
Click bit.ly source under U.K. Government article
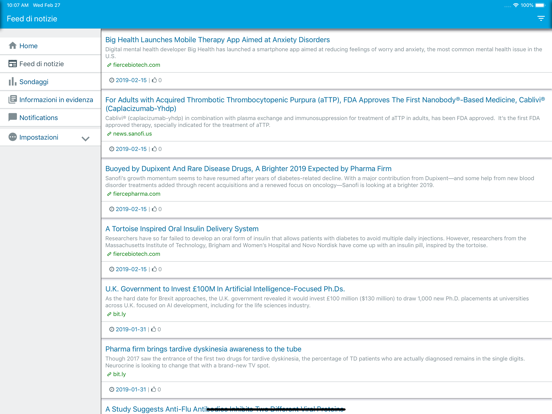coord(119,314)
